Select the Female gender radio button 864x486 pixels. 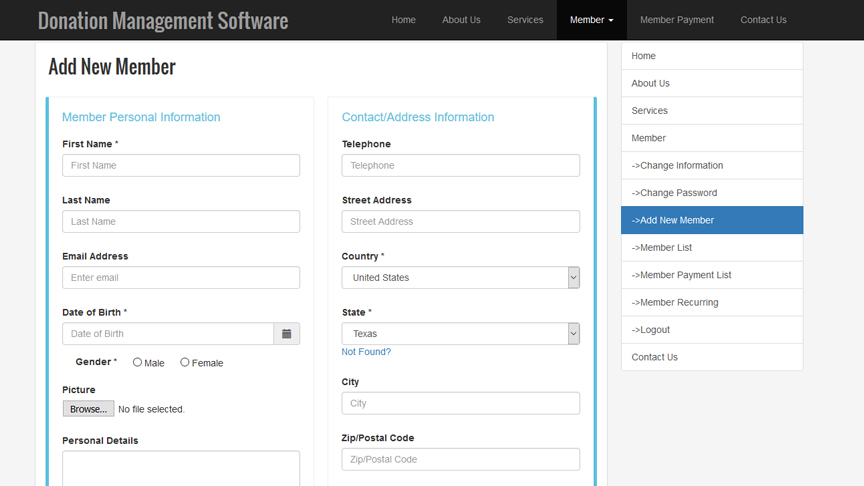point(185,362)
